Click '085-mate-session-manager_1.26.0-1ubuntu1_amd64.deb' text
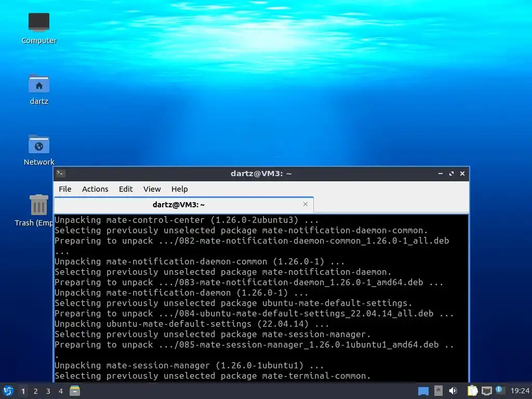Image resolution: width=532 pixels, height=399 pixels. [x=309, y=345]
